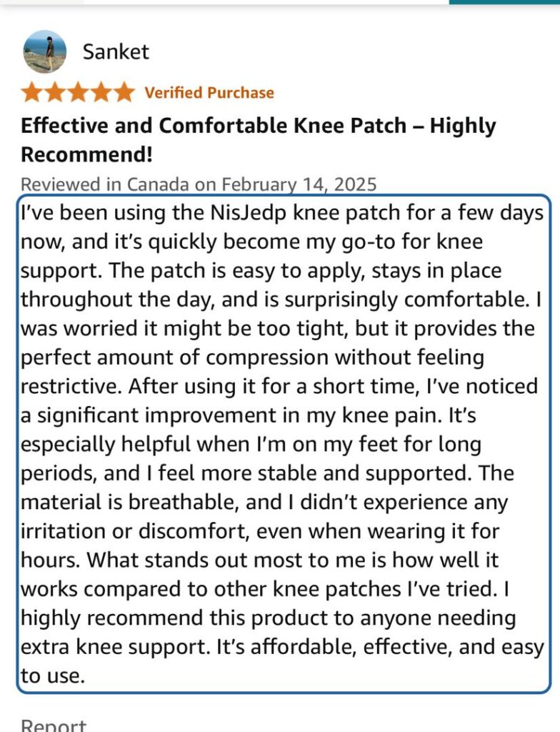
Task: Click the middle star of the rating
Action: [78, 92]
